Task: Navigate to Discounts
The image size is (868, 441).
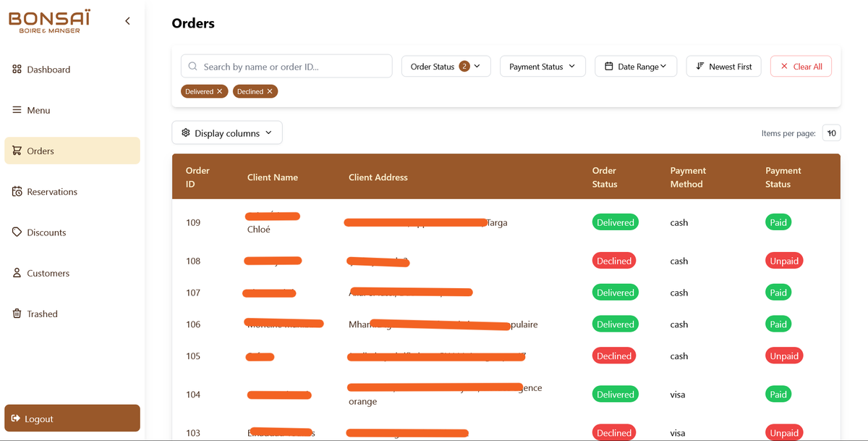Action: [x=72, y=232]
